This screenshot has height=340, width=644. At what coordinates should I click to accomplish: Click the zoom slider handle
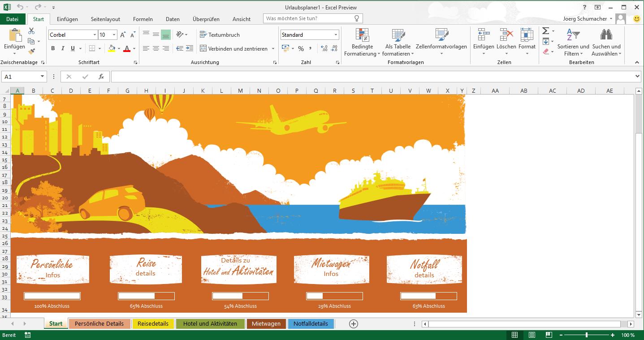pos(587,335)
